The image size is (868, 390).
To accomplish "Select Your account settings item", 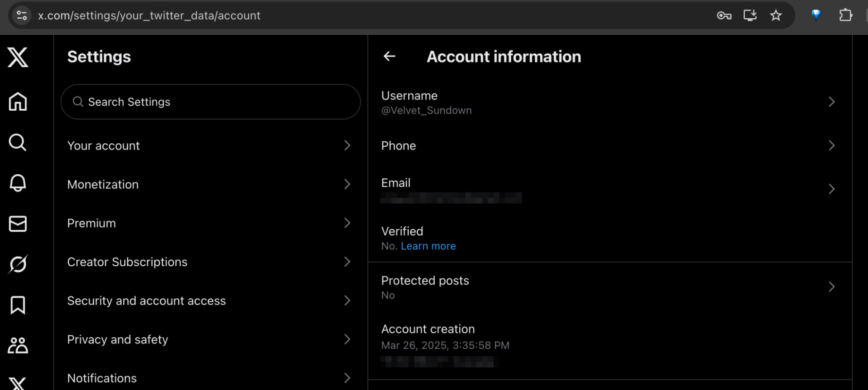I will (x=211, y=145).
